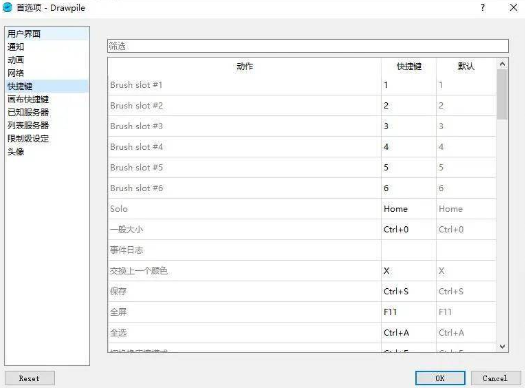This screenshot has width=525, height=388.
Task: Edit the Ctrl+0 shortcut cell
Action: point(409,229)
